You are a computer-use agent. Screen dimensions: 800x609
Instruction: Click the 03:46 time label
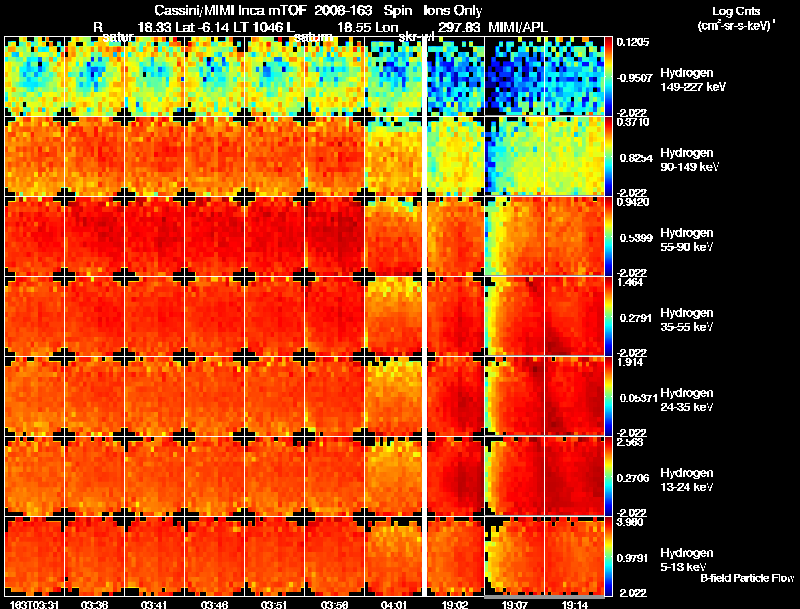coord(214,604)
